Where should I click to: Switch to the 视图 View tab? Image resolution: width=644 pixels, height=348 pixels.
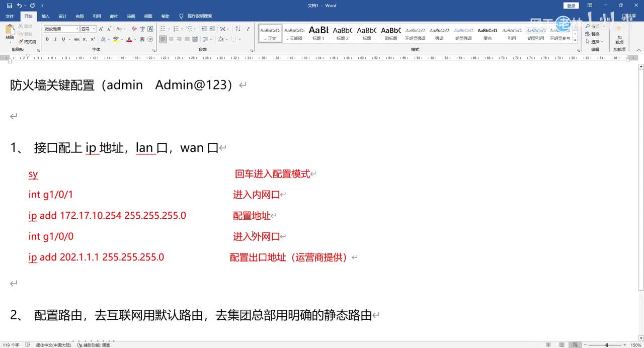click(148, 16)
